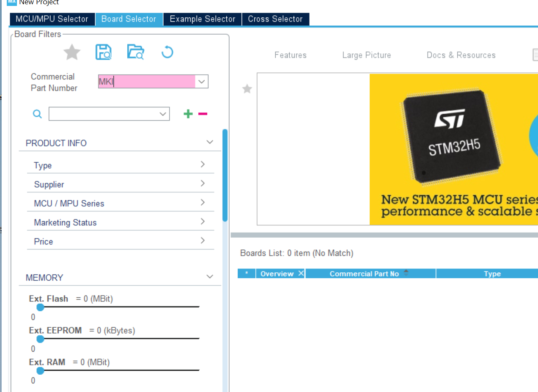
Task: Expand the Marketing Status filter
Action: 203,222
